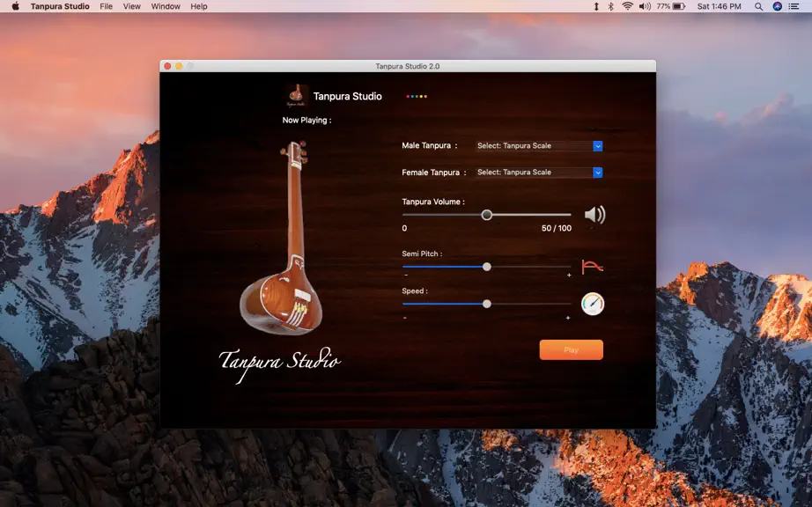Open the File menu
Screen dimensions: 812x507
pos(107,6)
